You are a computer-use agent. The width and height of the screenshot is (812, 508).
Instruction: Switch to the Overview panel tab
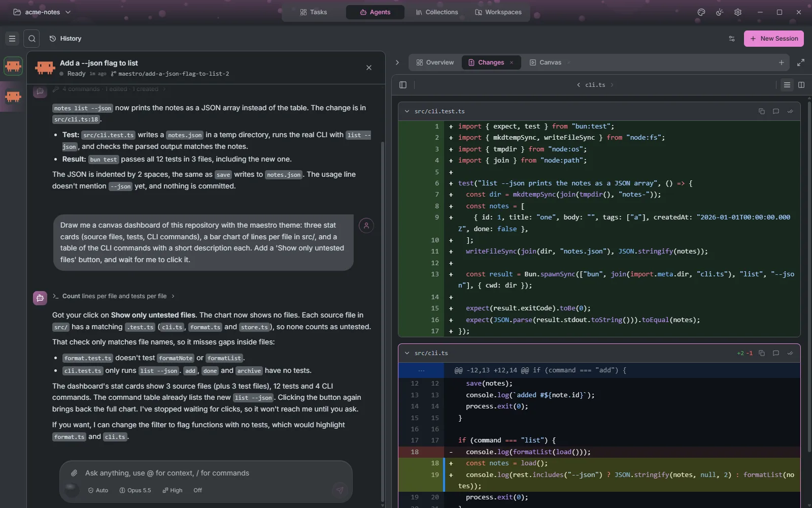435,62
